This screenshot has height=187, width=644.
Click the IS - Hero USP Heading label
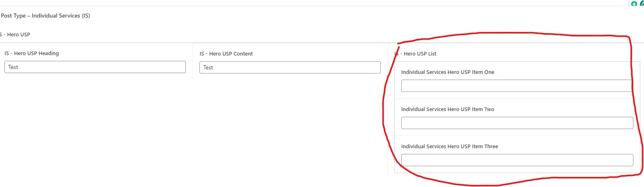pyautogui.click(x=31, y=53)
